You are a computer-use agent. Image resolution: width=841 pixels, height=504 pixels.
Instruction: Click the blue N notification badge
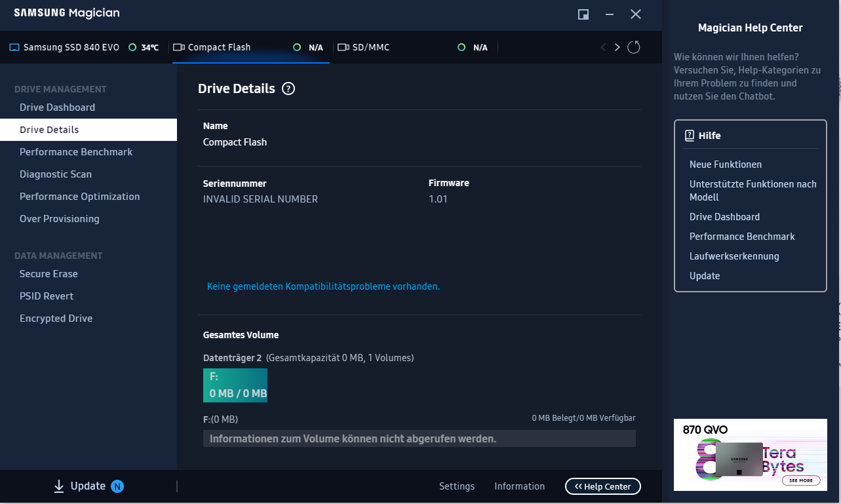tap(117, 486)
